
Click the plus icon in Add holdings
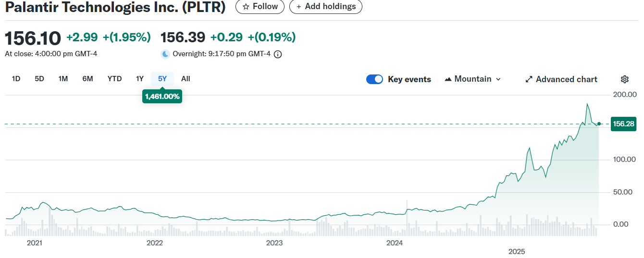coord(298,7)
